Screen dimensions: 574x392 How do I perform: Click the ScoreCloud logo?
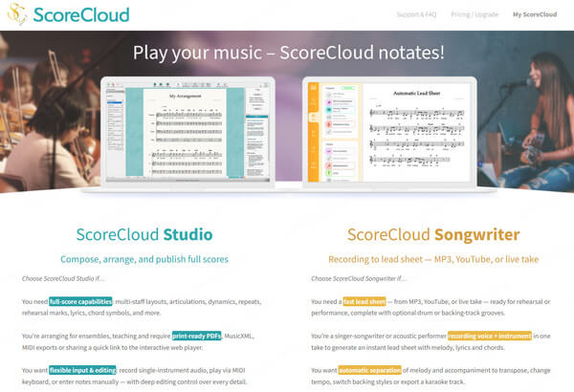coord(69,14)
